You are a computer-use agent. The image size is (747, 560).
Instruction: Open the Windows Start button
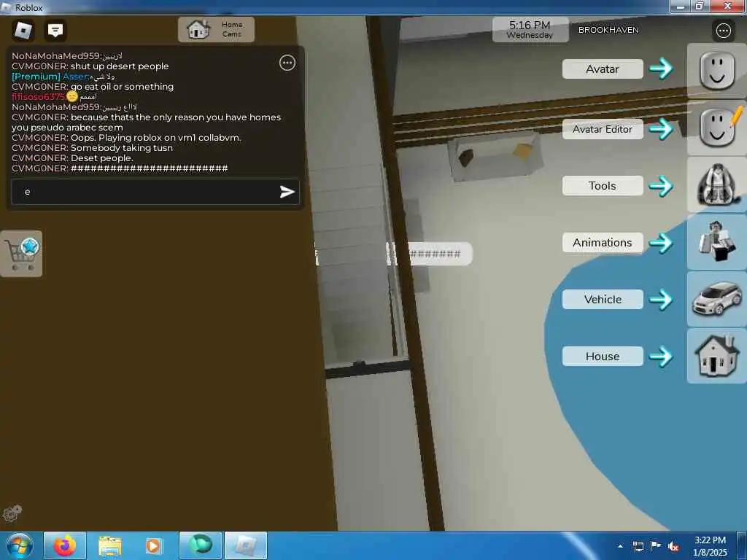(x=19, y=545)
